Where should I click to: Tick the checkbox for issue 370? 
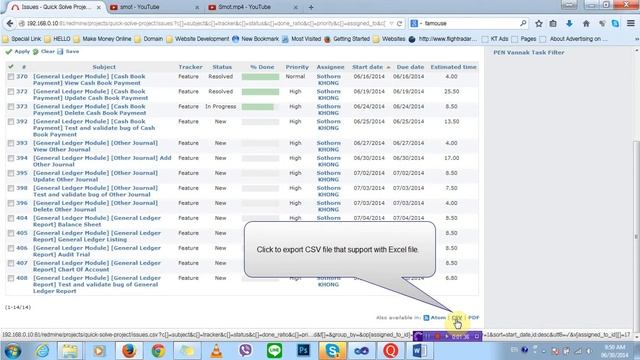pyautogui.click(x=11, y=77)
